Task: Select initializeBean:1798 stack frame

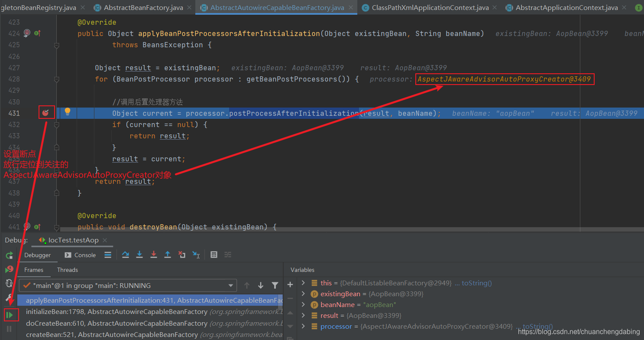Action: (150, 312)
